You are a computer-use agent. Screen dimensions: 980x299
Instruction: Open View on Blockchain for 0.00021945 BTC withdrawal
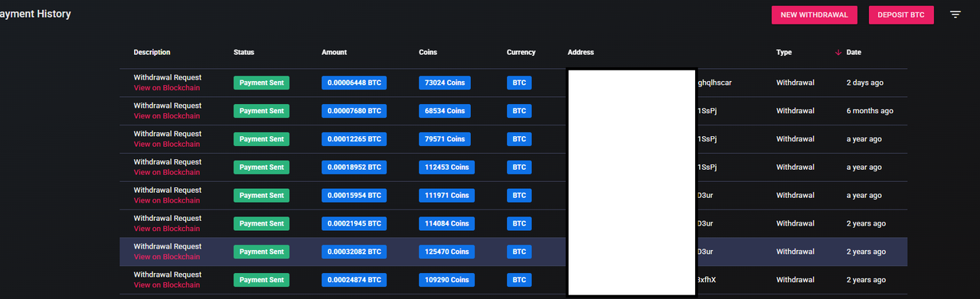[x=167, y=229]
